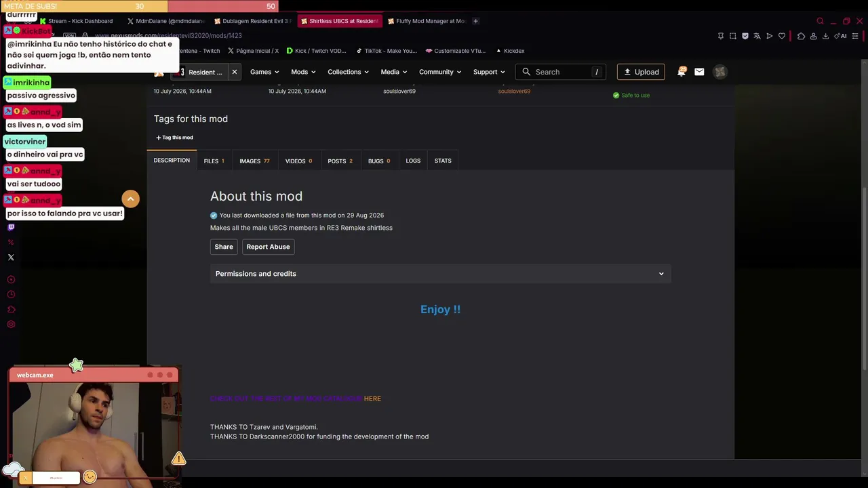Open the Kickdex bookmark
The width and height of the screenshot is (868, 488).
point(509,51)
